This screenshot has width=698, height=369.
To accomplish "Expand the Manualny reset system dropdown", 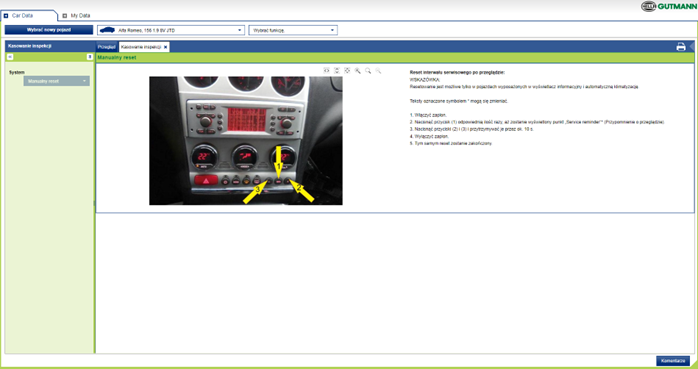I will 57,81.
